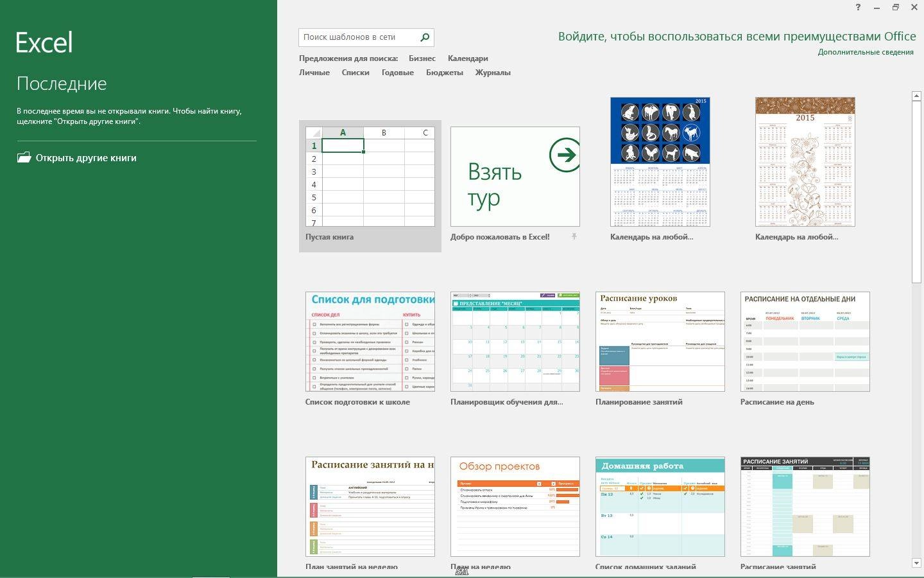Image resolution: width=924 pixels, height=578 pixels.
Task: Click Дополнительные сведения link
Action: click(x=866, y=52)
